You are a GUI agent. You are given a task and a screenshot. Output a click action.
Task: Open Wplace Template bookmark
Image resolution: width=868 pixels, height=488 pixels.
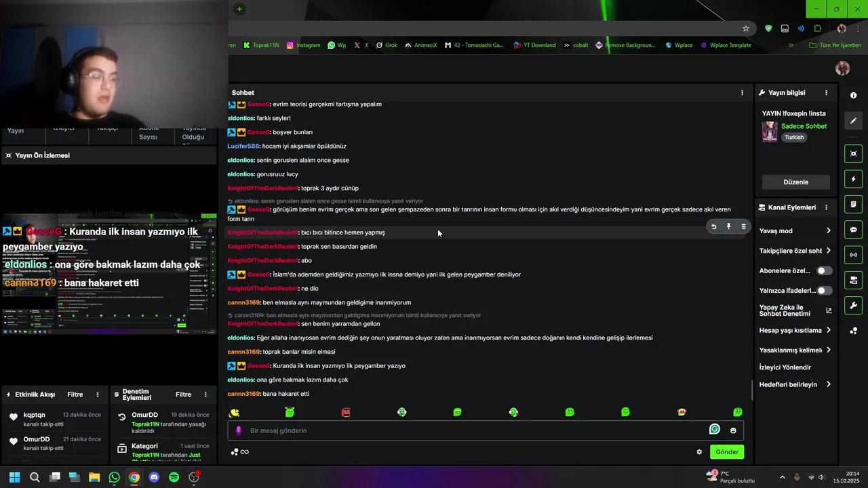[726, 45]
